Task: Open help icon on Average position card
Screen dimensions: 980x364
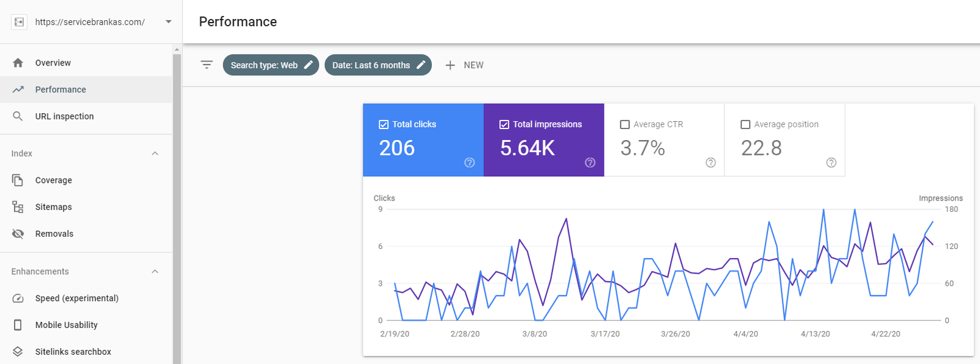Action: click(x=831, y=162)
